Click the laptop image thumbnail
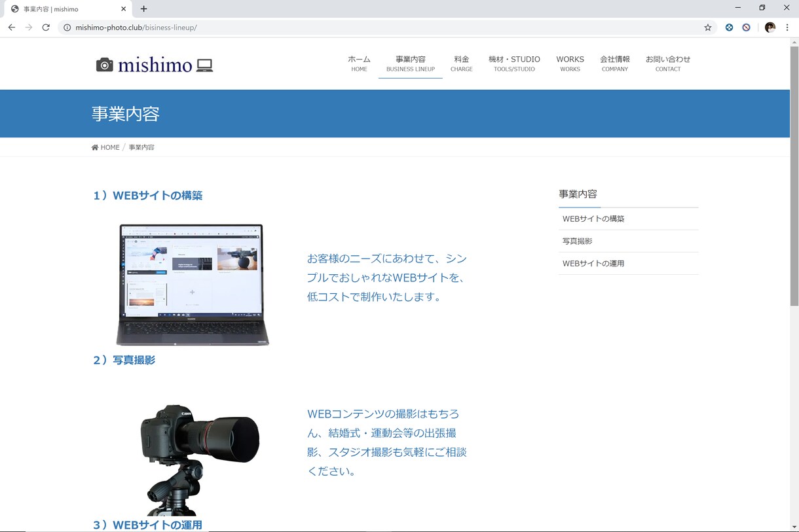Viewport: 799px width, 532px height. pyautogui.click(x=193, y=285)
